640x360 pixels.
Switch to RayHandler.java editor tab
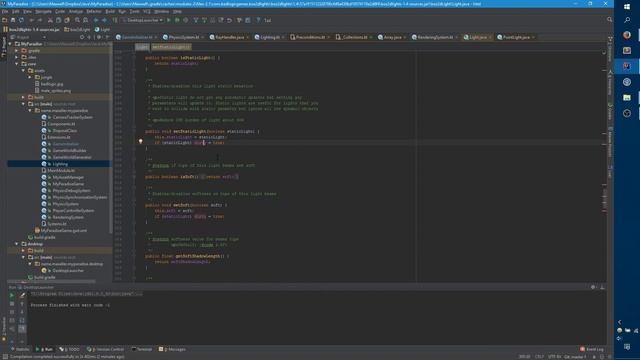click(x=229, y=37)
